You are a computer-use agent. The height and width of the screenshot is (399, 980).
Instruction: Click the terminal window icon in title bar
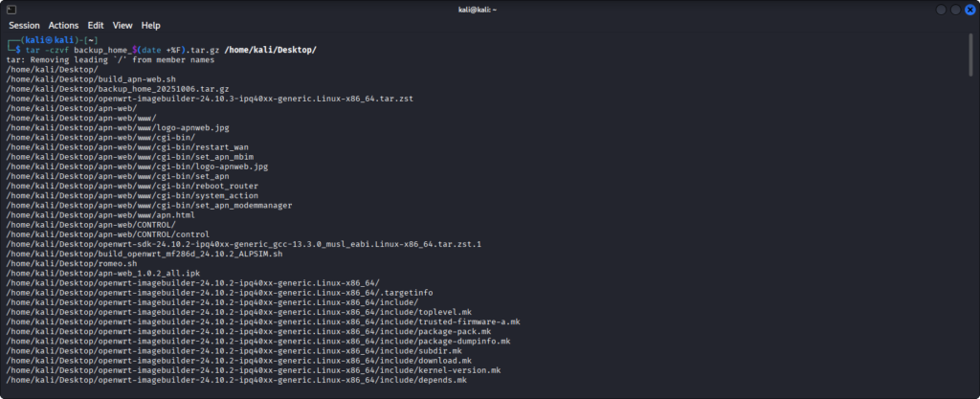(11, 9)
